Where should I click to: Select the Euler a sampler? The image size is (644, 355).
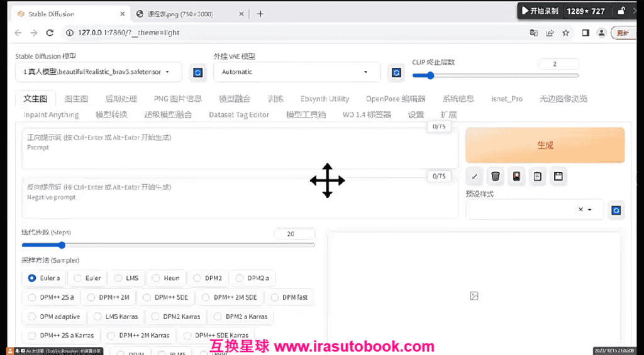[x=45, y=278]
